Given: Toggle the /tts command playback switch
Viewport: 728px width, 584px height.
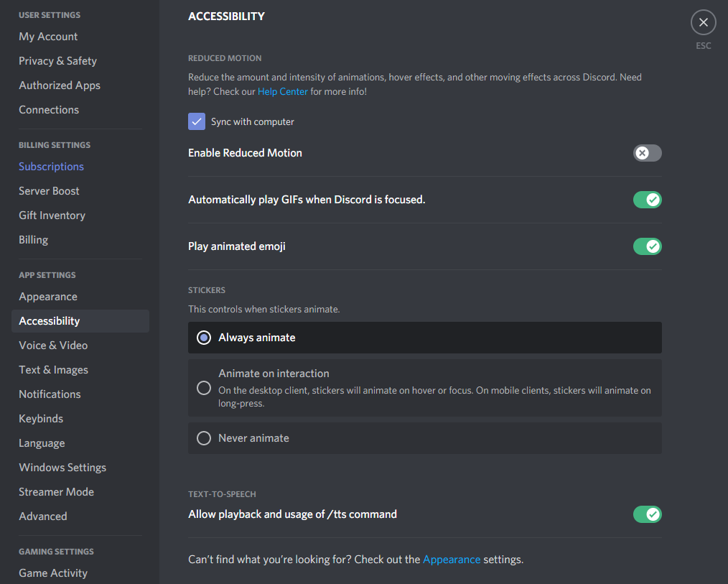Looking at the screenshot, I should click(x=647, y=514).
